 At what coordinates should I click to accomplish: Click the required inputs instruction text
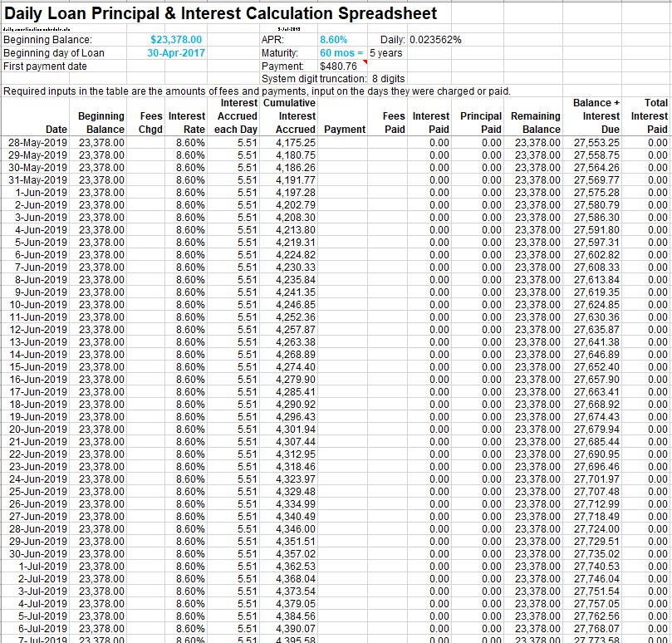(x=257, y=91)
